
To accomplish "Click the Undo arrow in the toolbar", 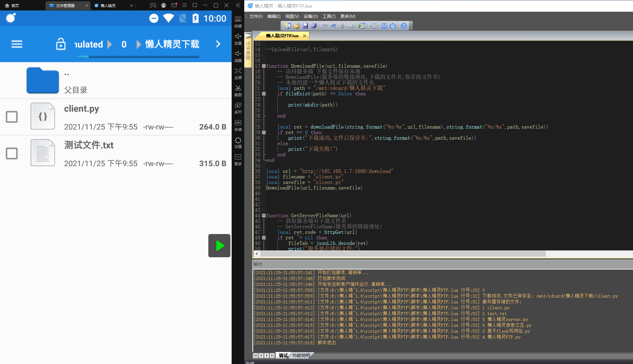I will 334,26.
